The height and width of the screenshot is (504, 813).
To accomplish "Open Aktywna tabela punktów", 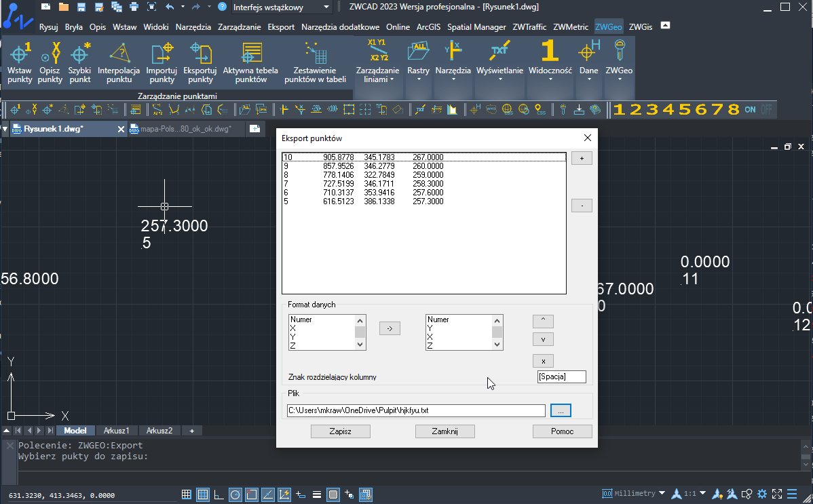I will (250, 62).
